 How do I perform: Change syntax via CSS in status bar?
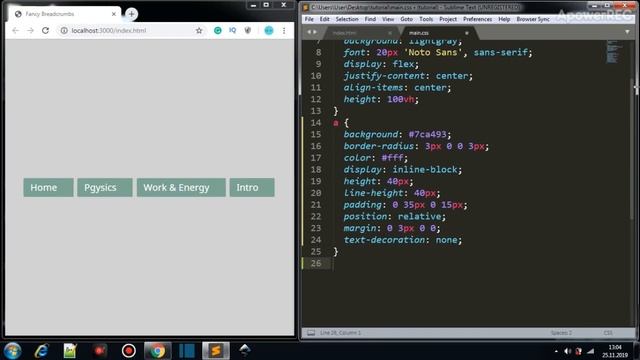608,333
